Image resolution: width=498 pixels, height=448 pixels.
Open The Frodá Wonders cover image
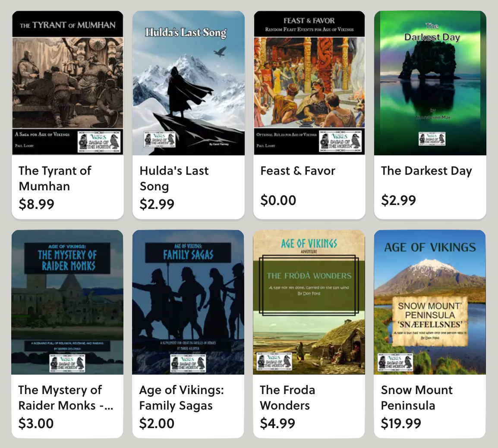(309, 302)
